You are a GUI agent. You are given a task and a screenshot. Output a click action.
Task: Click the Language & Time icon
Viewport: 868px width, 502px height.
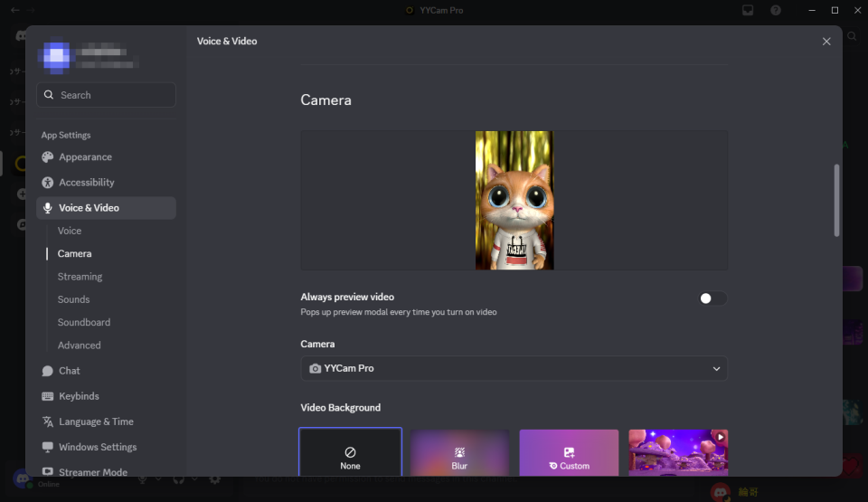[48, 421]
